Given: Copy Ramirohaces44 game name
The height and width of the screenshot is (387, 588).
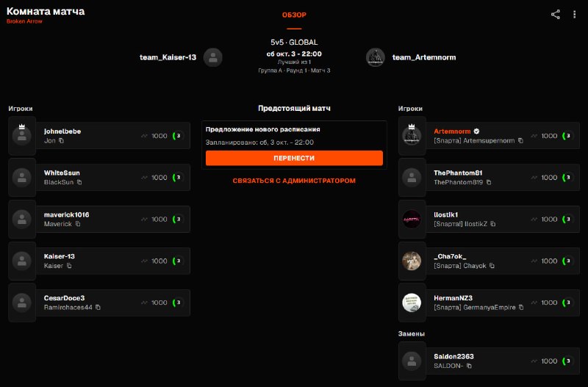Looking at the screenshot, I should pos(98,308).
